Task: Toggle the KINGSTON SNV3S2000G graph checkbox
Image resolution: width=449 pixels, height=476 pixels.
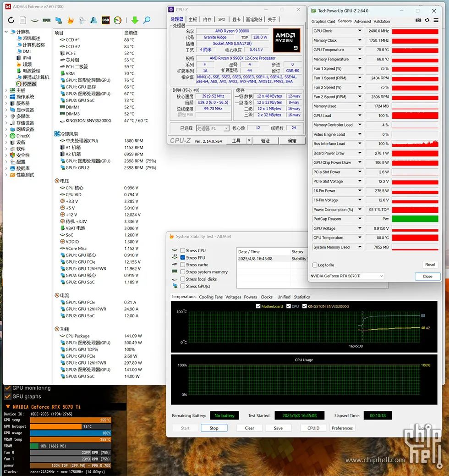Action: tap(304, 306)
